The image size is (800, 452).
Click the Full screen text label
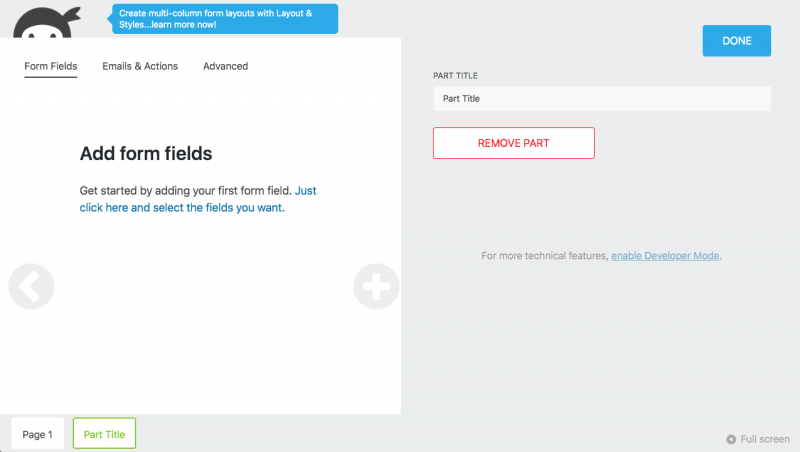765,439
